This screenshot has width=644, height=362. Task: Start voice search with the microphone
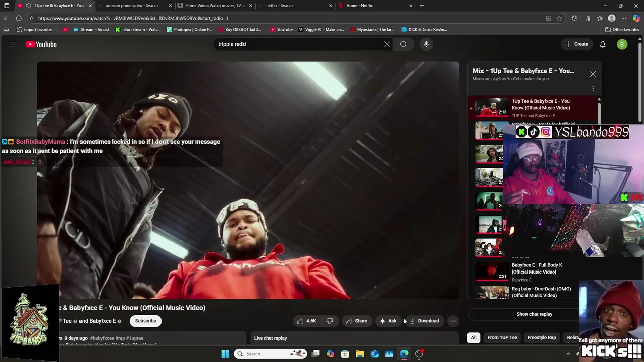pyautogui.click(x=426, y=44)
